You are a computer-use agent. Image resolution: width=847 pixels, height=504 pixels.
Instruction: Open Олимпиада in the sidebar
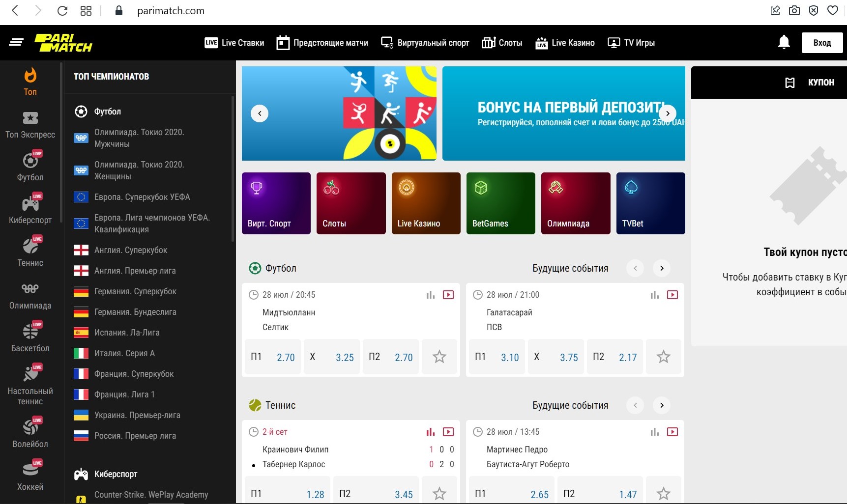coord(30,296)
